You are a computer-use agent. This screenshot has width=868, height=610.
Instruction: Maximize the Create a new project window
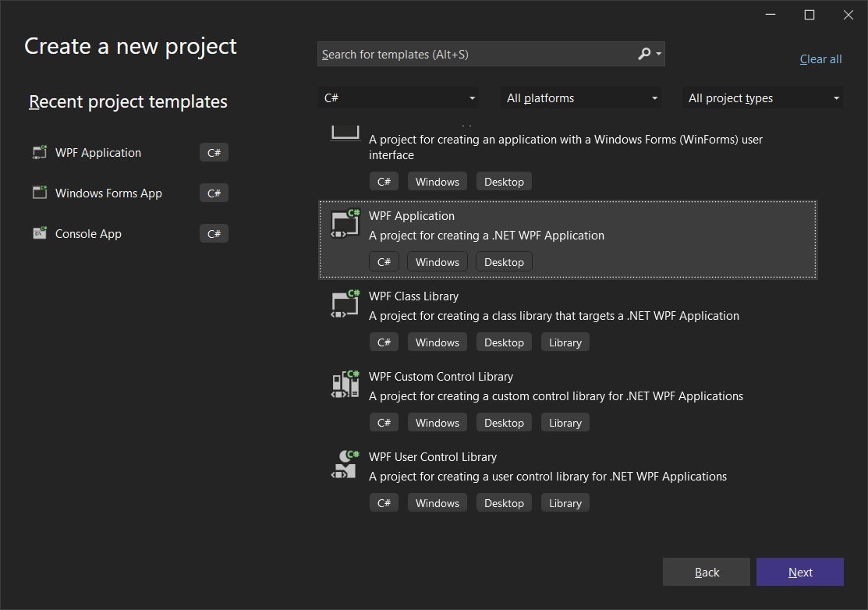809,15
